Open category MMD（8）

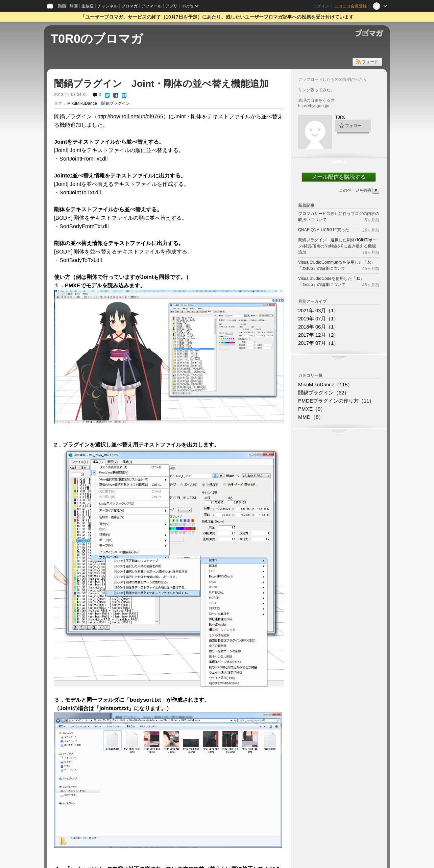click(311, 417)
